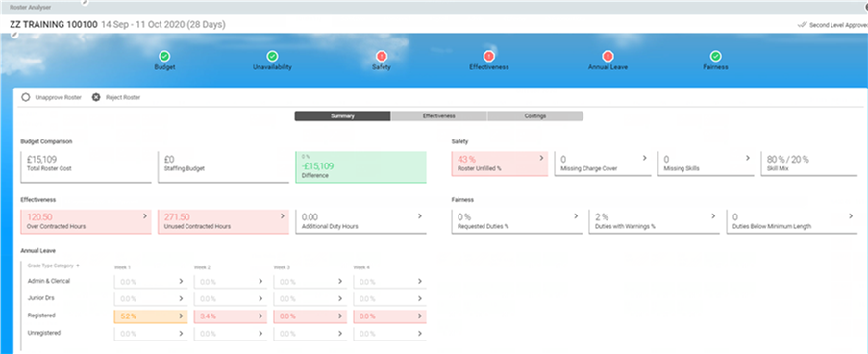This screenshot has height=354, width=868.
Task: Expand the Missing Skills chevron
Action: (747, 158)
